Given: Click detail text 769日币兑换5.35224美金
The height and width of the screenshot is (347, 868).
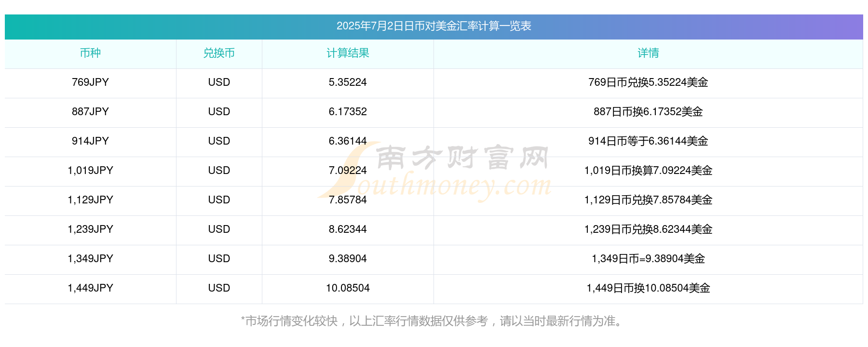Looking at the screenshot, I should tap(648, 82).
